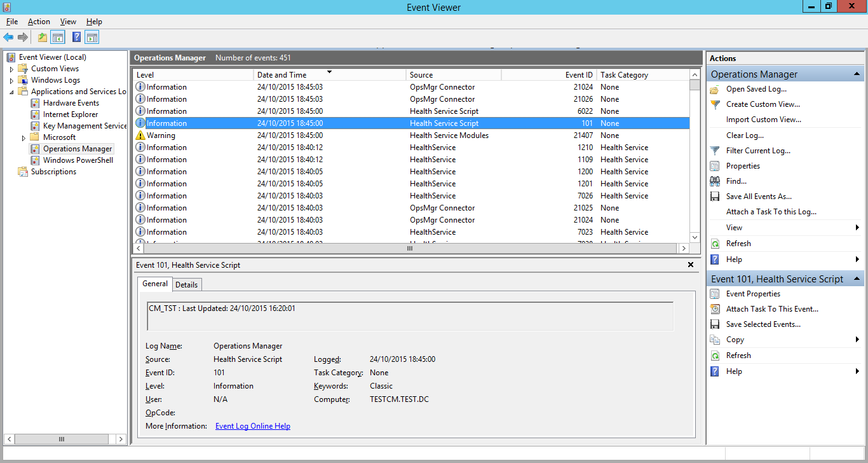Open the Help menu in the menu bar

(94, 22)
